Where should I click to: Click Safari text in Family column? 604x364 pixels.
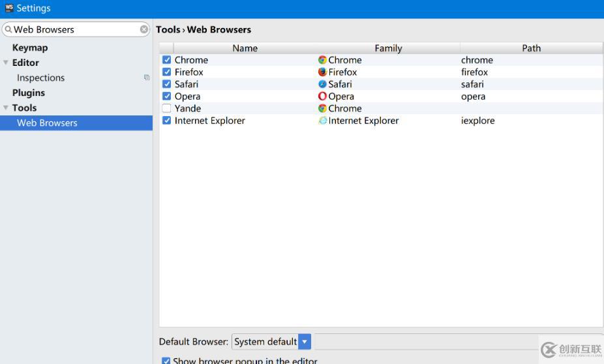[340, 84]
